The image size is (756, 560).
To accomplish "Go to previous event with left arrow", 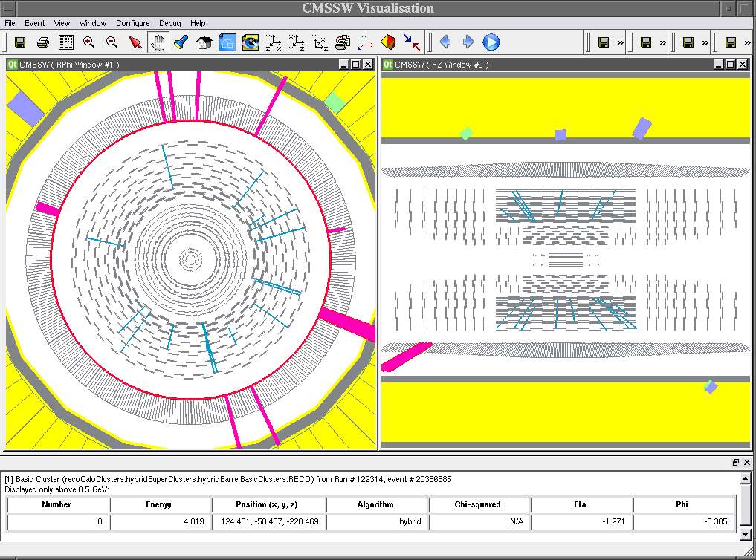I will pos(445,42).
